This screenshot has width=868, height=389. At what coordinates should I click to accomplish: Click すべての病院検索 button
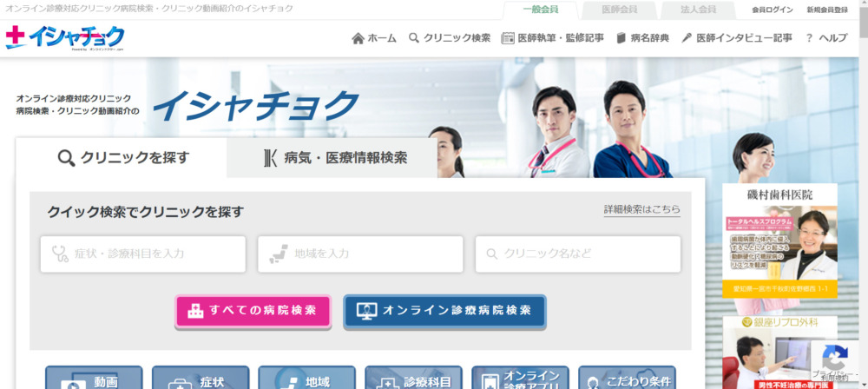point(253,311)
